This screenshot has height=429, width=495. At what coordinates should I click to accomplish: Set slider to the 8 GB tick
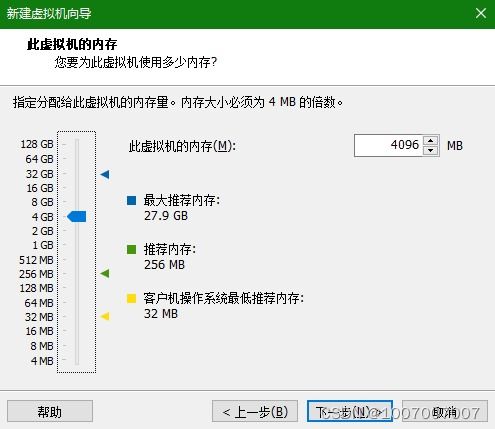pyautogui.click(x=77, y=202)
